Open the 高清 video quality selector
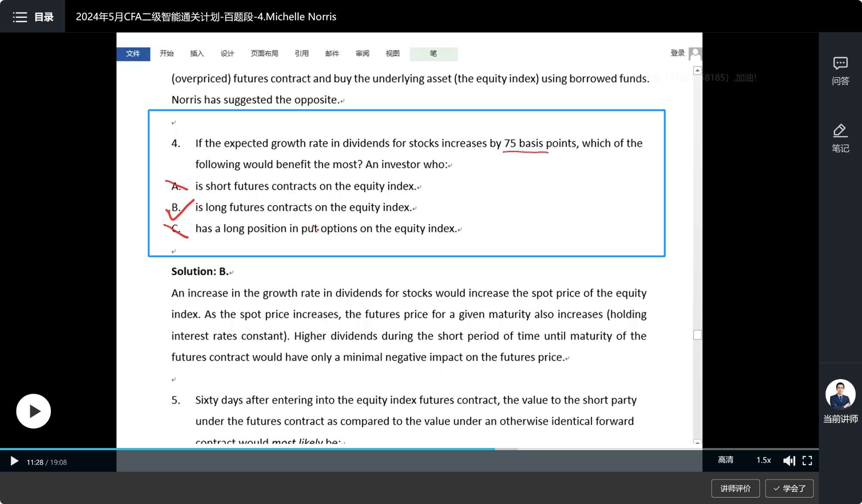 pos(725,460)
